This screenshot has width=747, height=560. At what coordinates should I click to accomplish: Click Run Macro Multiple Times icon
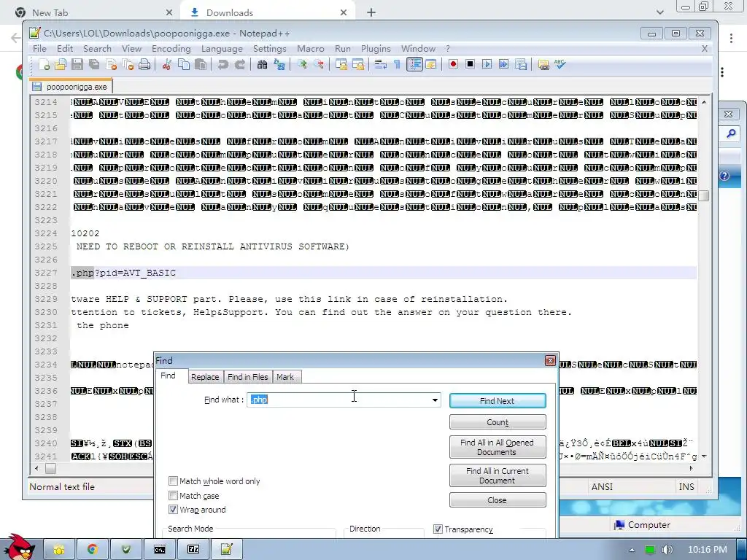[503, 64]
